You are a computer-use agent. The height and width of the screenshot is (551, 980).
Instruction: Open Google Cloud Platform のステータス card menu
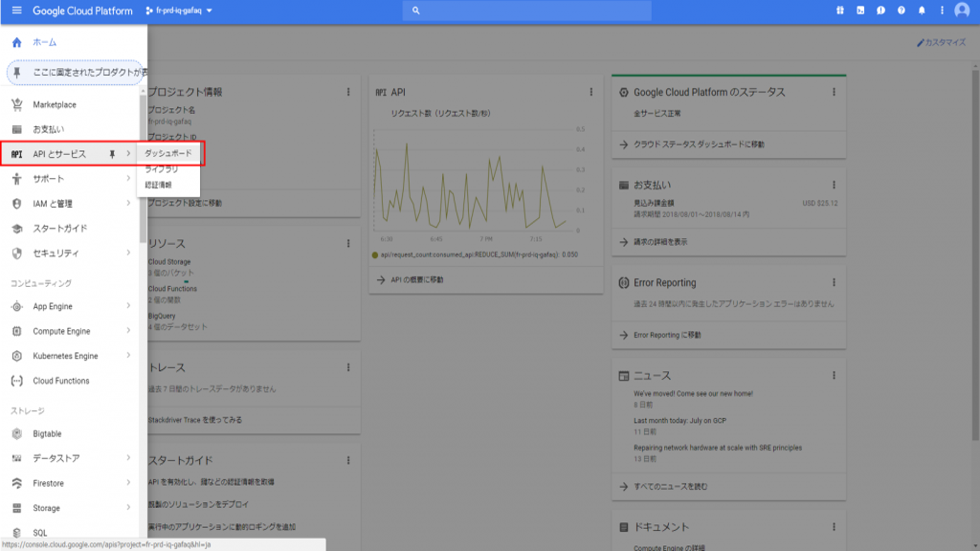click(x=834, y=92)
